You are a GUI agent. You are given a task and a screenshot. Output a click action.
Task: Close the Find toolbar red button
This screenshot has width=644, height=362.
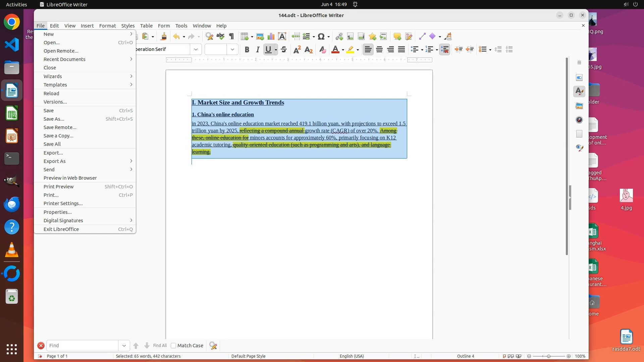click(41, 346)
